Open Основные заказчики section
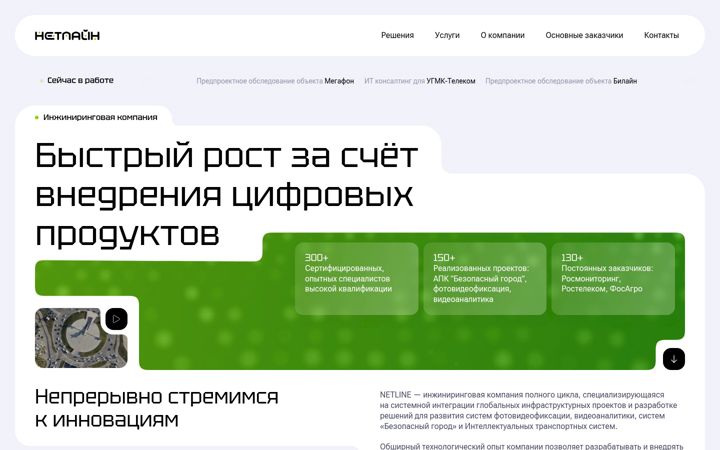This screenshot has height=450, width=720. [584, 35]
